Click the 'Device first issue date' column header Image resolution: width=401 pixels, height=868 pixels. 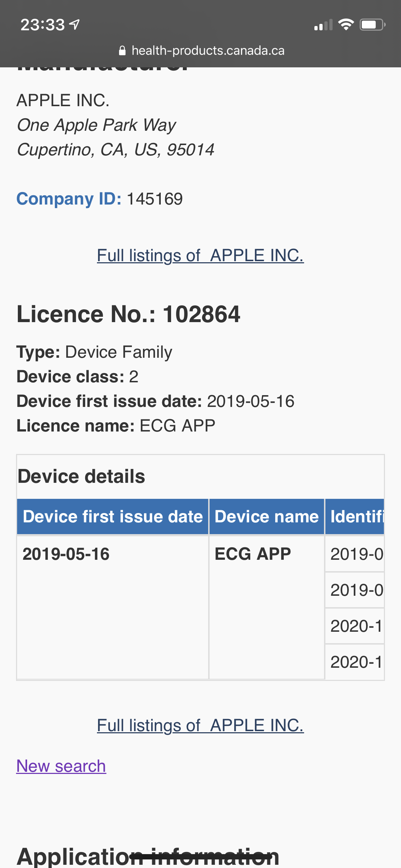[x=113, y=517]
